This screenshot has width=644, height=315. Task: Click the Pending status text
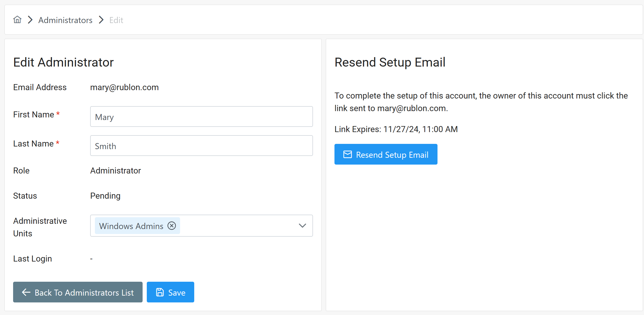click(105, 196)
